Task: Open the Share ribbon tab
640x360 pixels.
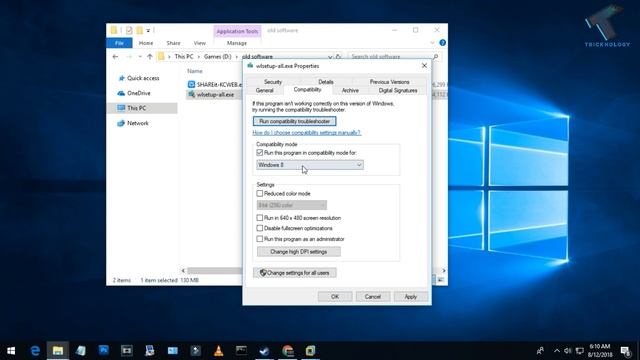Action: coord(173,43)
